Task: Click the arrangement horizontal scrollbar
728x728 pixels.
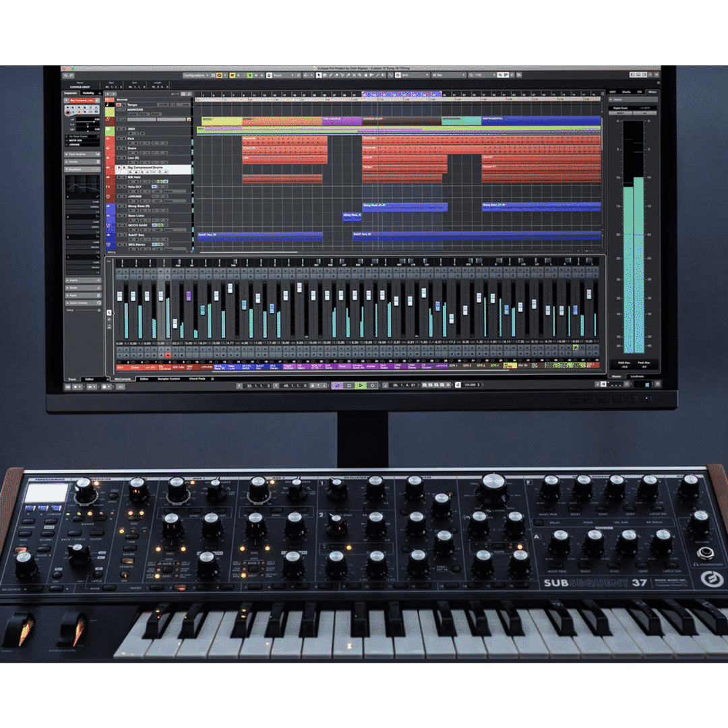Action: [x=248, y=252]
